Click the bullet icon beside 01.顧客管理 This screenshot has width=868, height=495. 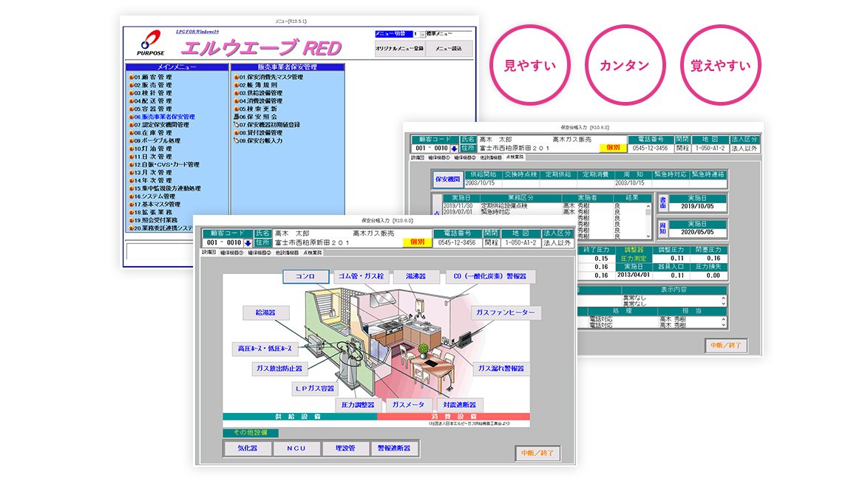click(x=131, y=78)
